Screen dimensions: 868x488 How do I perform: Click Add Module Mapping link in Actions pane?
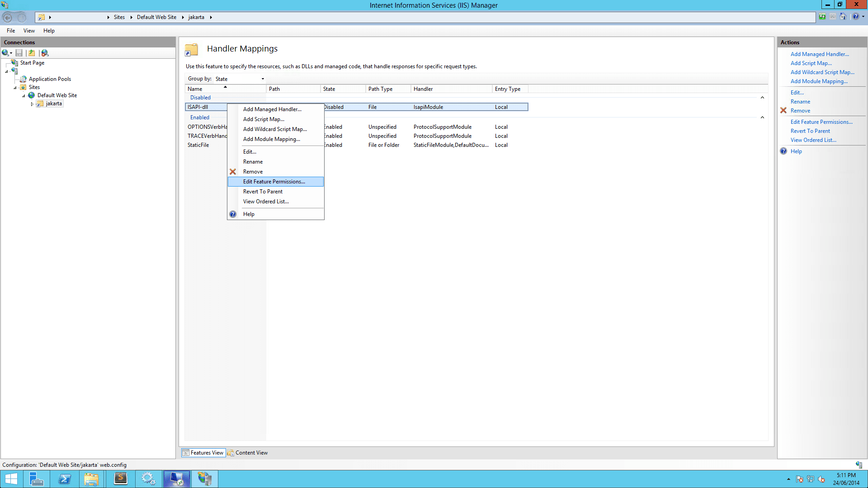tap(819, 81)
